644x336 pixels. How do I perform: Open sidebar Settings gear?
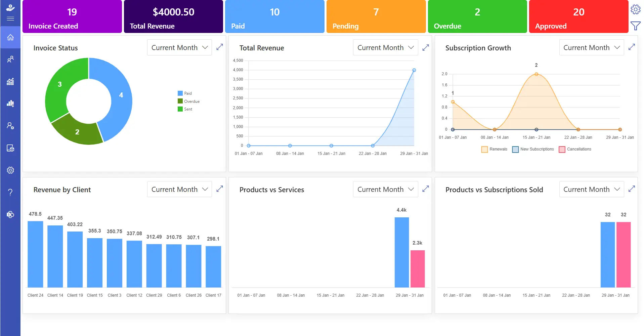coord(10,170)
